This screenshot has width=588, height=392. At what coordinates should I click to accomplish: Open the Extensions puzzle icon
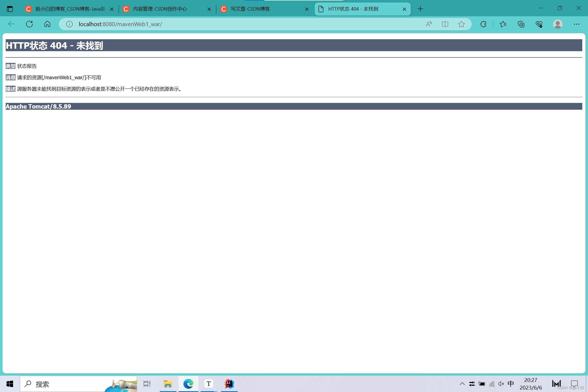[483, 24]
